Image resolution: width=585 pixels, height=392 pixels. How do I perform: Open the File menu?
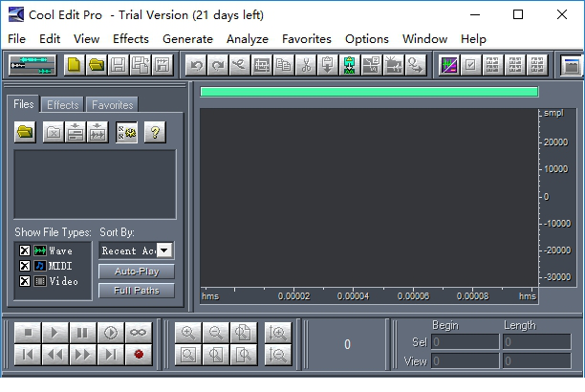tap(17, 39)
